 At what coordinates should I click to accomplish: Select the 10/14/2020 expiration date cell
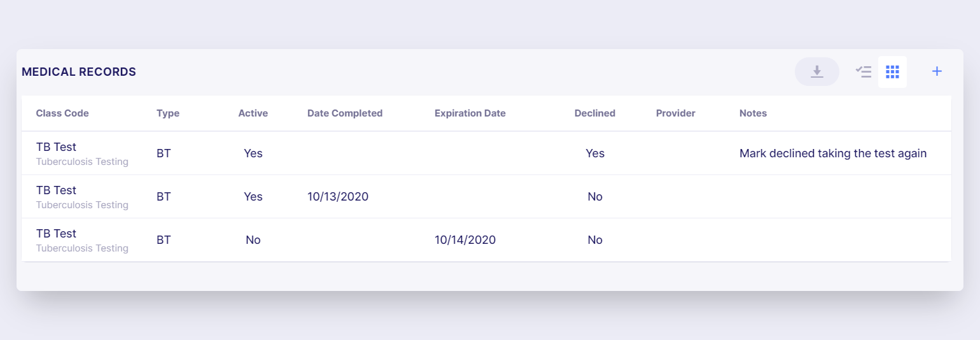[465, 240]
